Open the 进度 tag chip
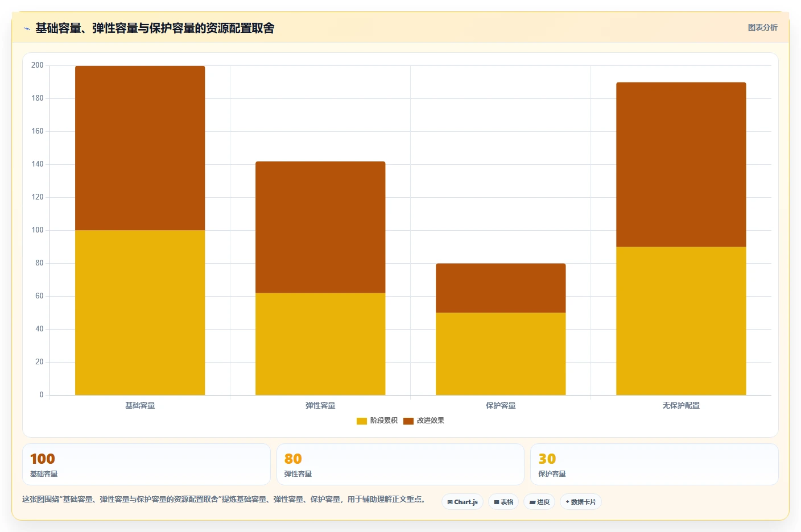 (x=539, y=502)
